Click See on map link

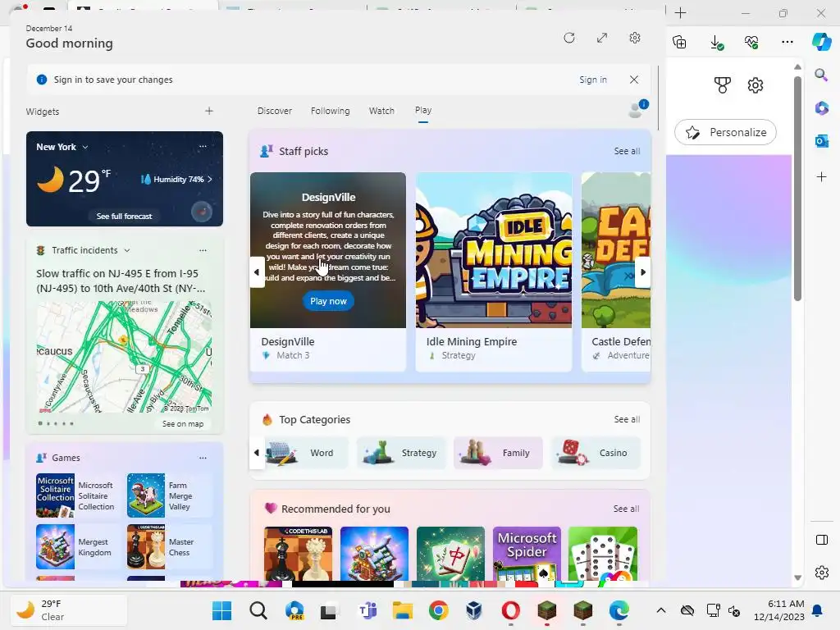pos(183,424)
